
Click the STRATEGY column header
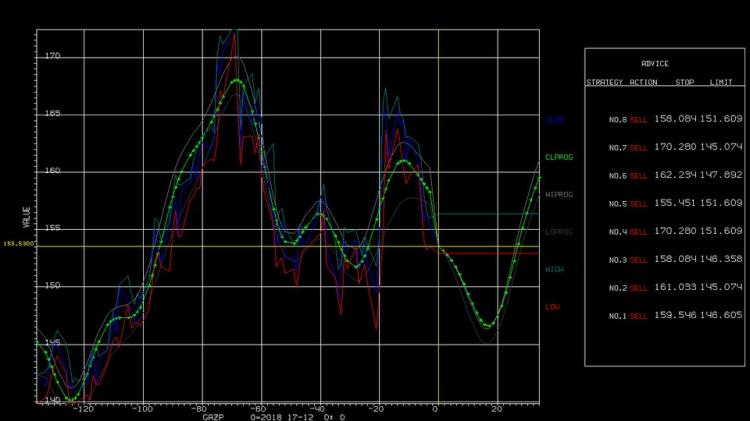[x=605, y=82]
